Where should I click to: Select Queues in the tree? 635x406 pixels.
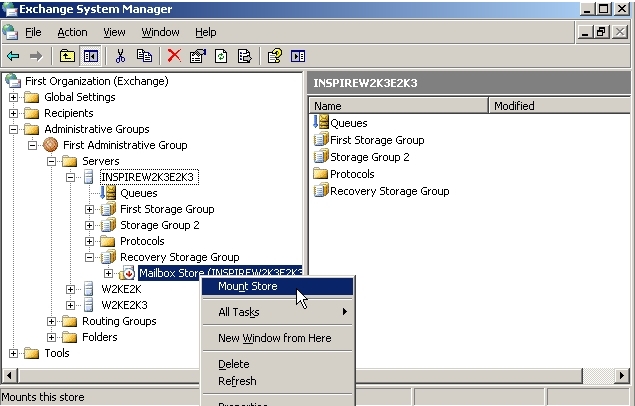(x=139, y=193)
